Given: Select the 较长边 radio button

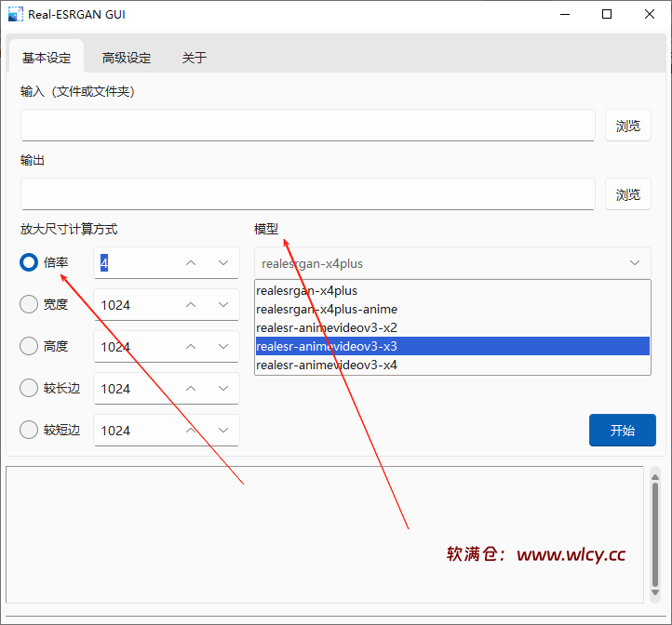Looking at the screenshot, I should 29,388.
